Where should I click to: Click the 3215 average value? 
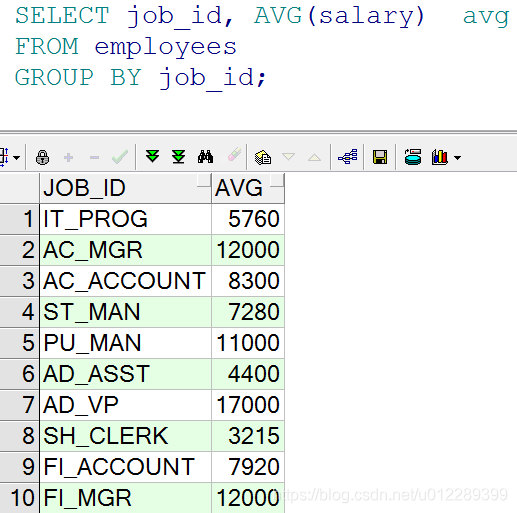(x=248, y=436)
